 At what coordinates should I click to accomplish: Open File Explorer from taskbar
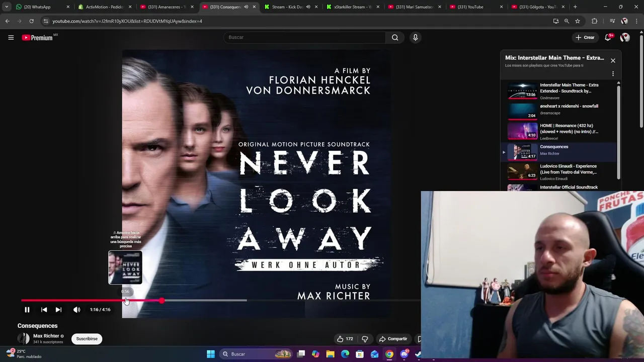[331, 354]
